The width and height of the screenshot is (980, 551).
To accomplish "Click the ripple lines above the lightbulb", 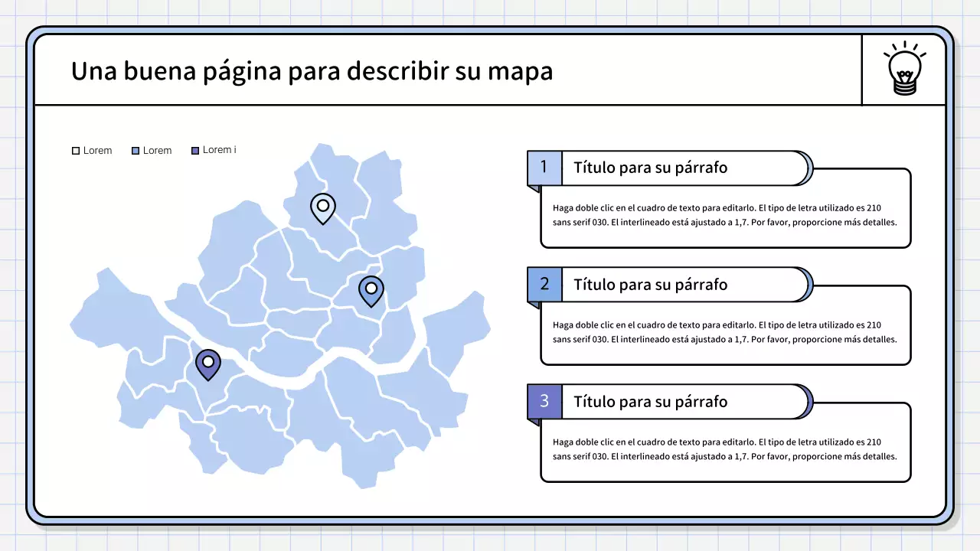I will tap(905, 47).
